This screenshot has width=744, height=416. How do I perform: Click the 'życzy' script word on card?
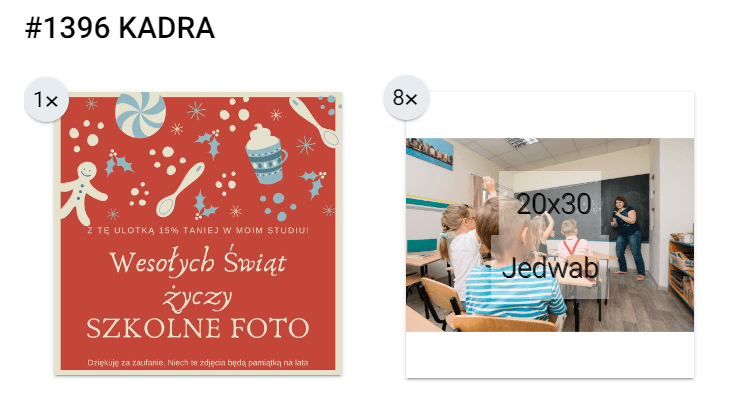click(x=198, y=298)
